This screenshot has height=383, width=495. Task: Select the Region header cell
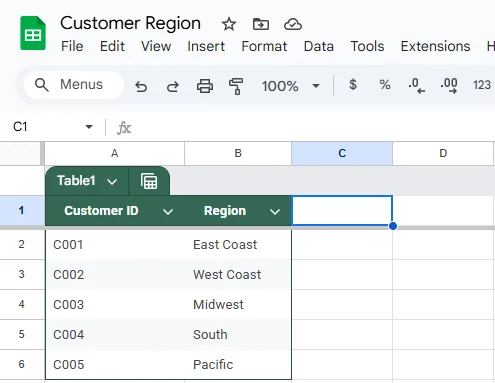pyautogui.click(x=238, y=211)
